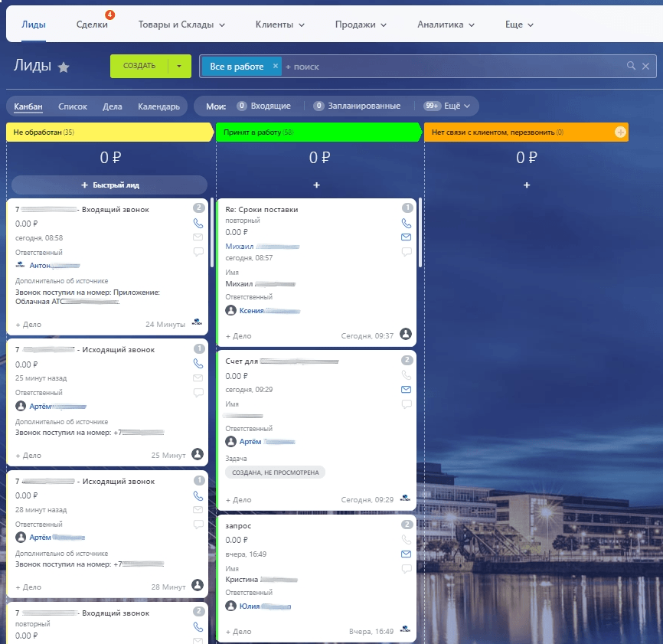
Task: Click avatar icon on 25 Минут card footer
Action: click(198, 454)
